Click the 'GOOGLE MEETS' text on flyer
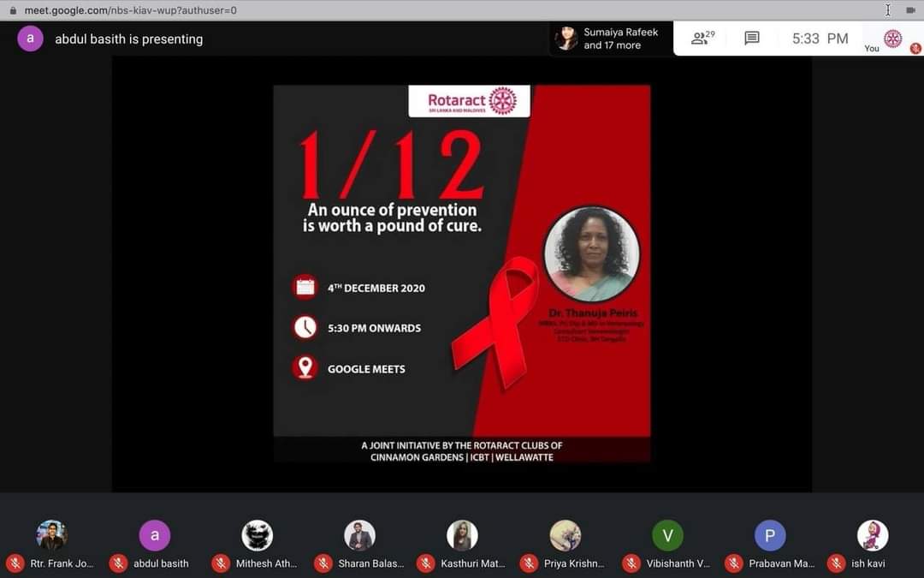This screenshot has height=578, width=924. [x=366, y=368]
